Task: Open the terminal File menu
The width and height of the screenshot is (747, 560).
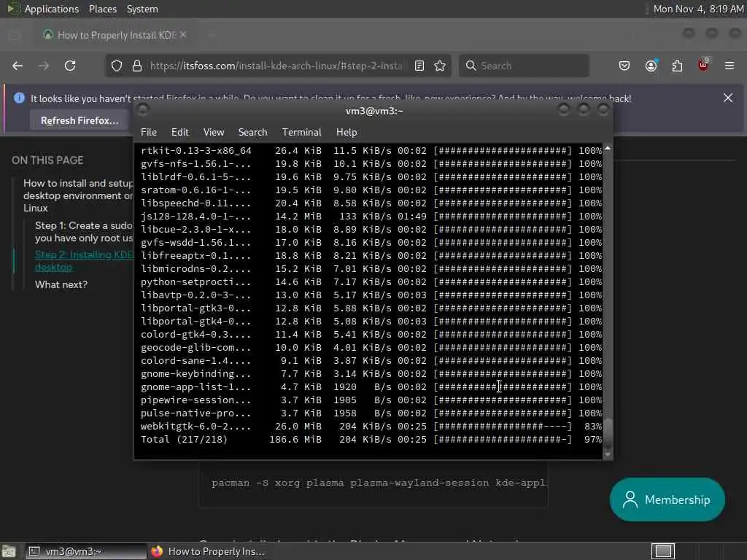Action: (149, 133)
